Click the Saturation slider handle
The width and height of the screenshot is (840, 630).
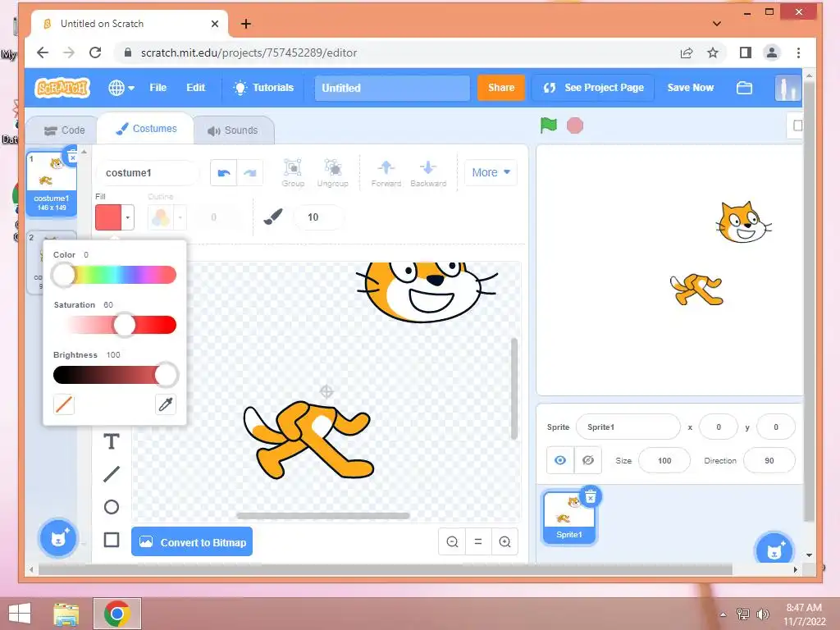pyautogui.click(x=125, y=325)
